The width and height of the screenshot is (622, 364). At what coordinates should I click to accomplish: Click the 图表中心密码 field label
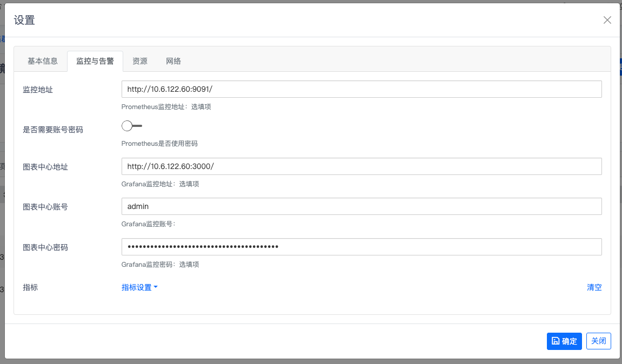pos(45,247)
